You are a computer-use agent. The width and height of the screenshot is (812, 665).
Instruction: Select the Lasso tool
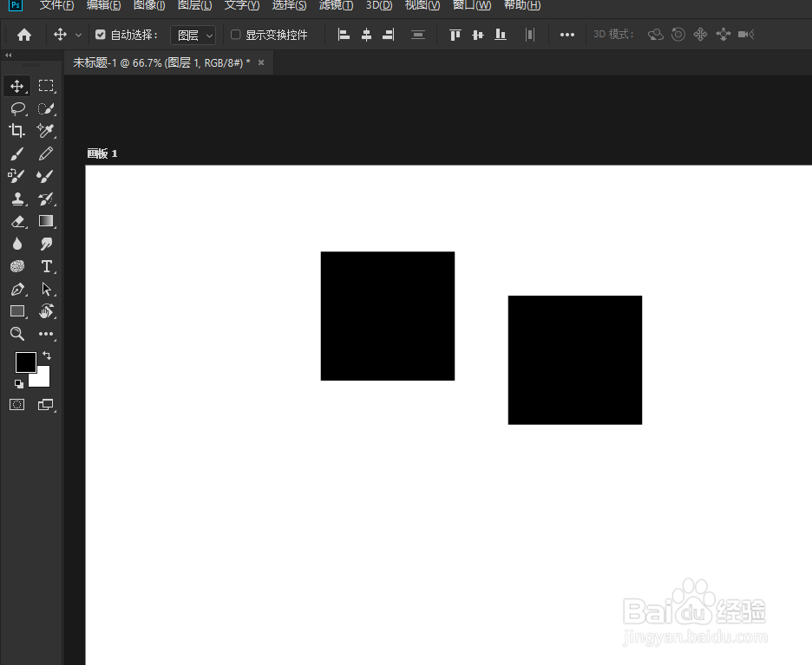coord(17,108)
